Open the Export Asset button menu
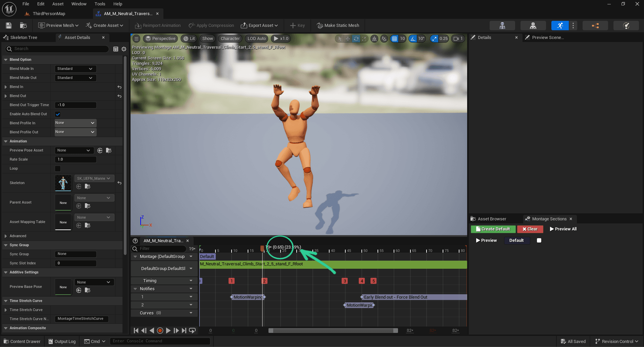The height and width of the screenshot is (347, 644). [259, 26]
